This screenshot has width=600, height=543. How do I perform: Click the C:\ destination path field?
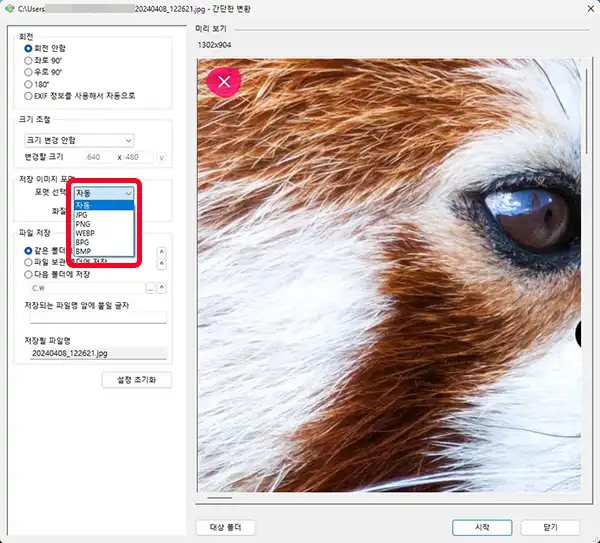88,288
